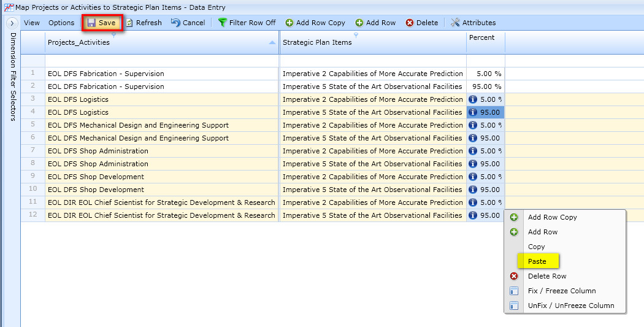
Task: Open the View menu
Action: click(x=32, y=23)
